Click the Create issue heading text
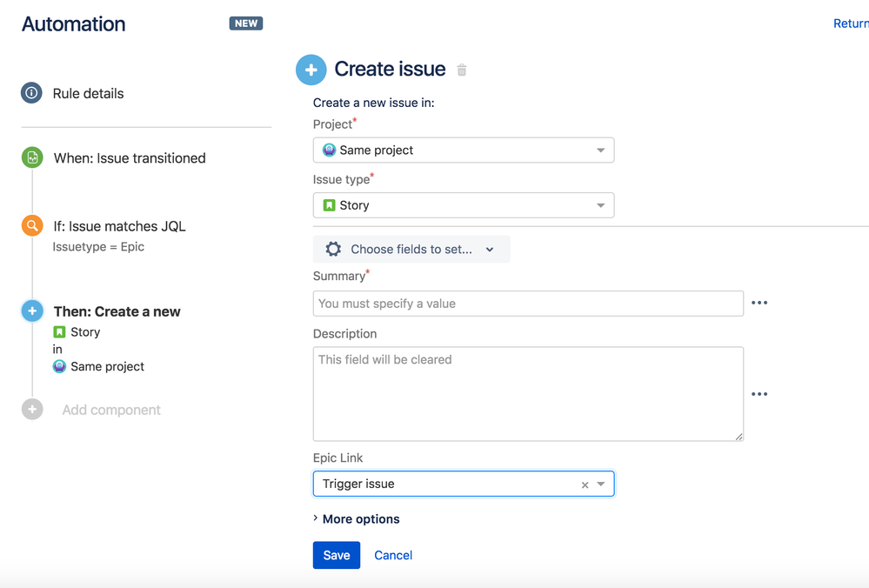This screenshot has width=869, height=588. [391, 70]
